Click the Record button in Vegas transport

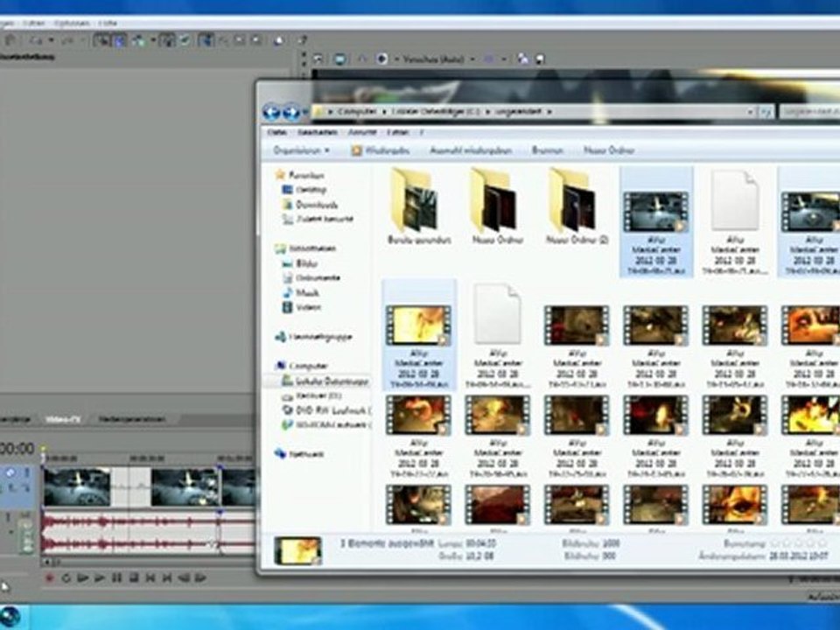[x=49, y=578]
